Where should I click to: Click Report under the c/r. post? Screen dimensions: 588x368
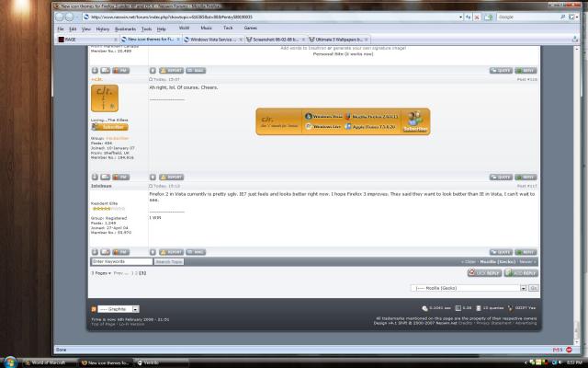click(x=172, y=177)
